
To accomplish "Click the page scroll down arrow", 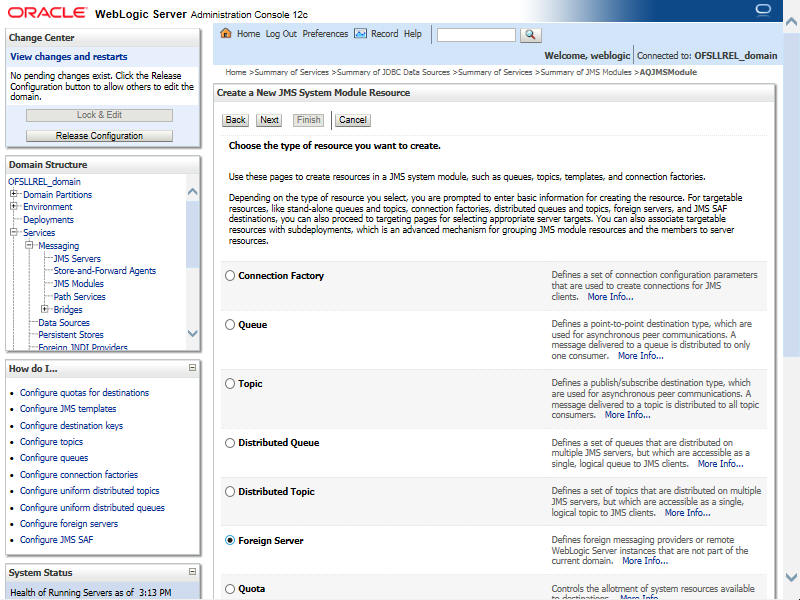I will [x=791, y=577].
